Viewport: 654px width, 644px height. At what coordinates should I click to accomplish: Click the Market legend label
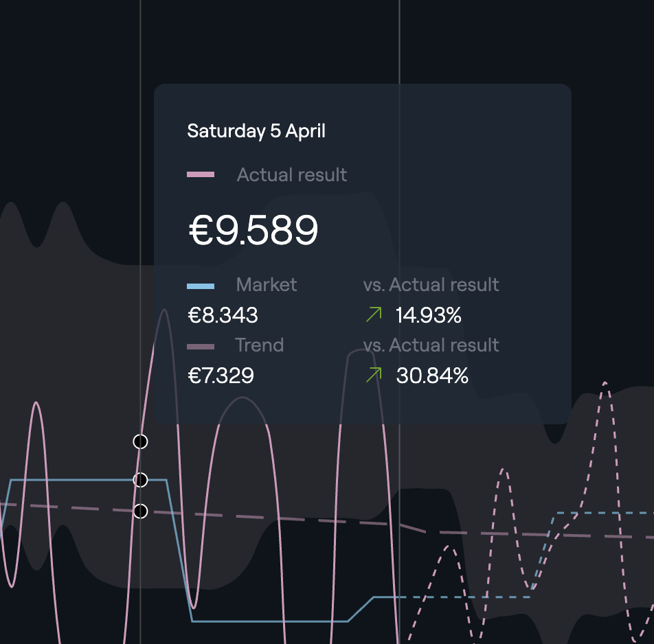(267, 285)
